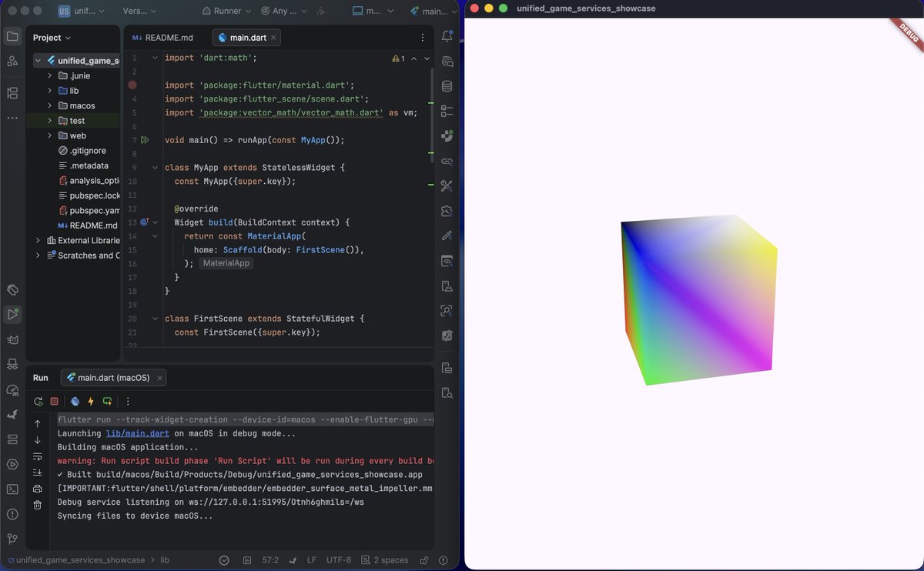924x571 pixels.
Task: Jump down the stack trace arrow in console
Action: 38,440
